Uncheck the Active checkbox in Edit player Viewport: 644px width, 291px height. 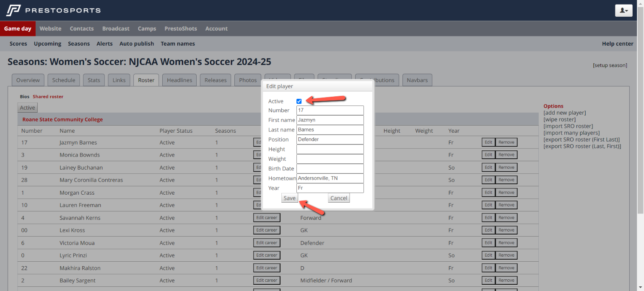click(299, 101)
